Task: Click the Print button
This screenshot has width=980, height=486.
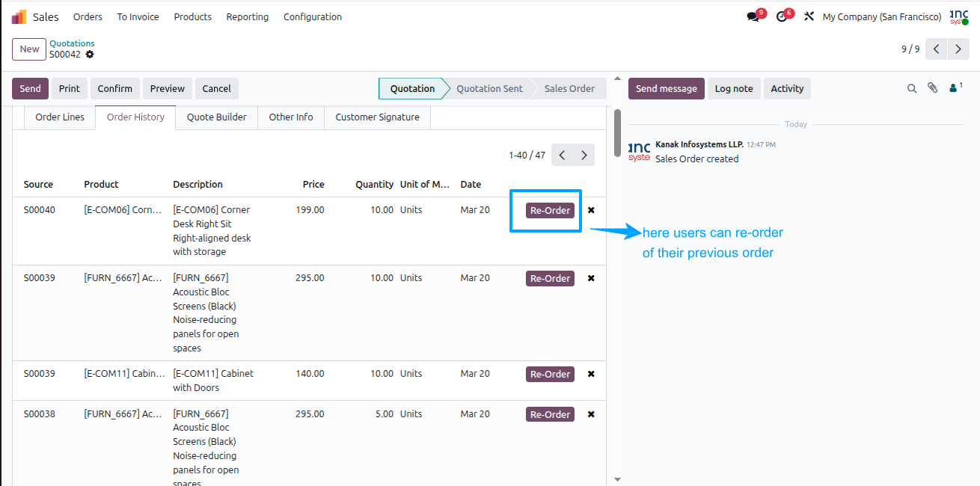Action: pos(70,88)
